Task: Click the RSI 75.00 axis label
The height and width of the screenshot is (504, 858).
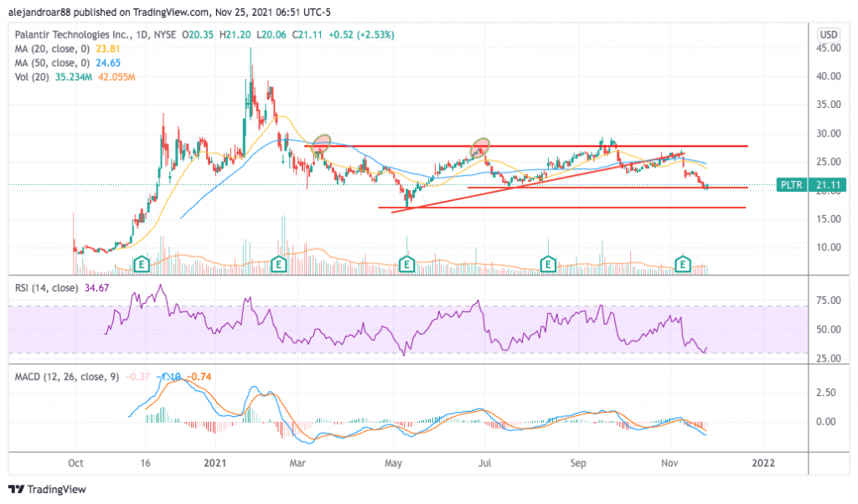Action: click(829, 300)
